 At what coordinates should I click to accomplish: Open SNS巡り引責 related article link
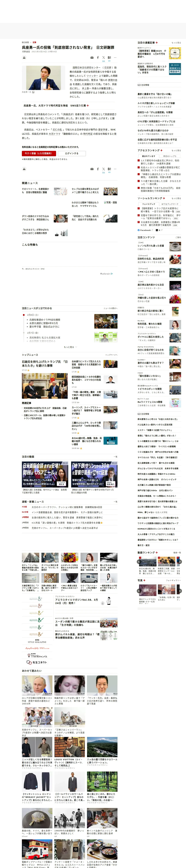[x=56, y=105]
